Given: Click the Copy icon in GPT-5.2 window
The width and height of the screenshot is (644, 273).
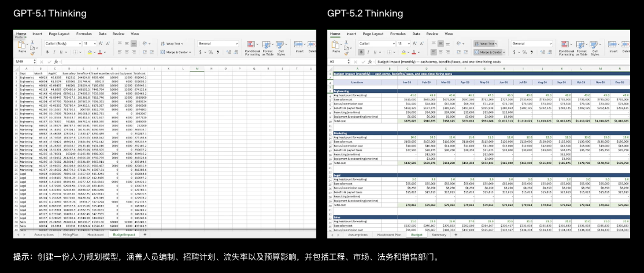Looking at the screenshot, I should [x=346, y=48].
